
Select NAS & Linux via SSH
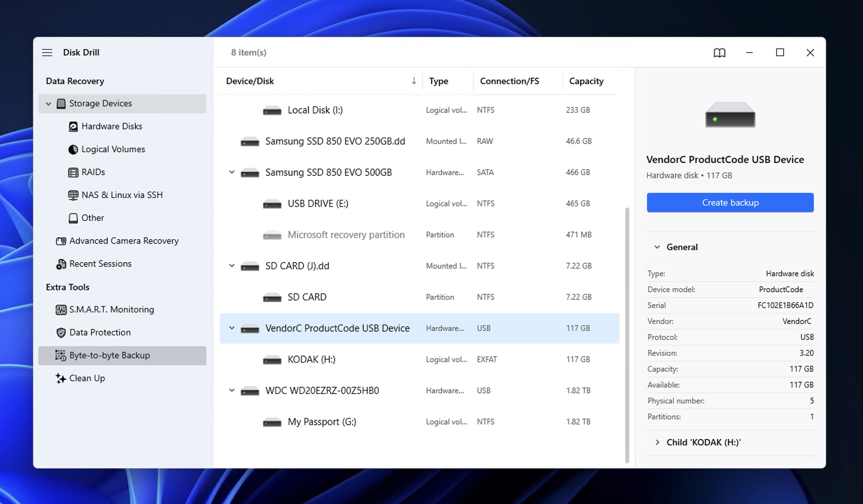click(122, 195)
